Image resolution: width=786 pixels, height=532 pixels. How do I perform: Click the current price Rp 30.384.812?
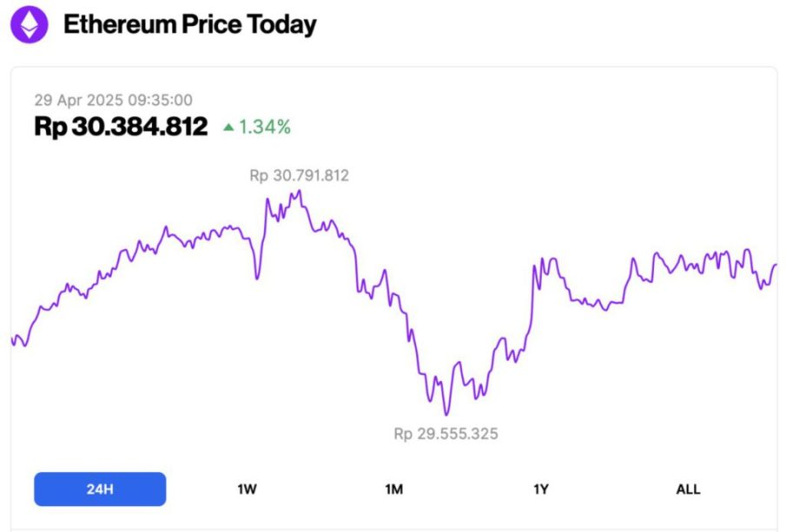121,127
